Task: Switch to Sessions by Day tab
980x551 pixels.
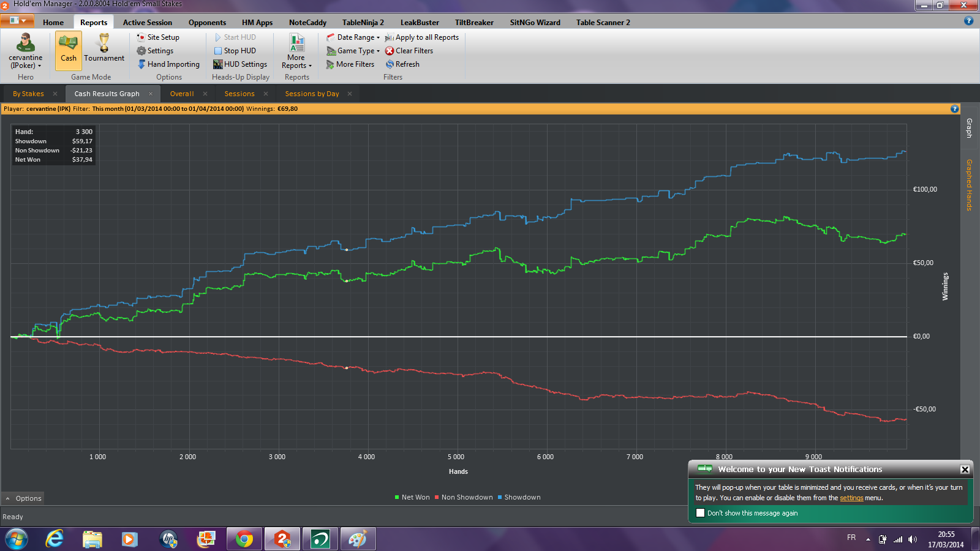Action: tap(312, 94)
